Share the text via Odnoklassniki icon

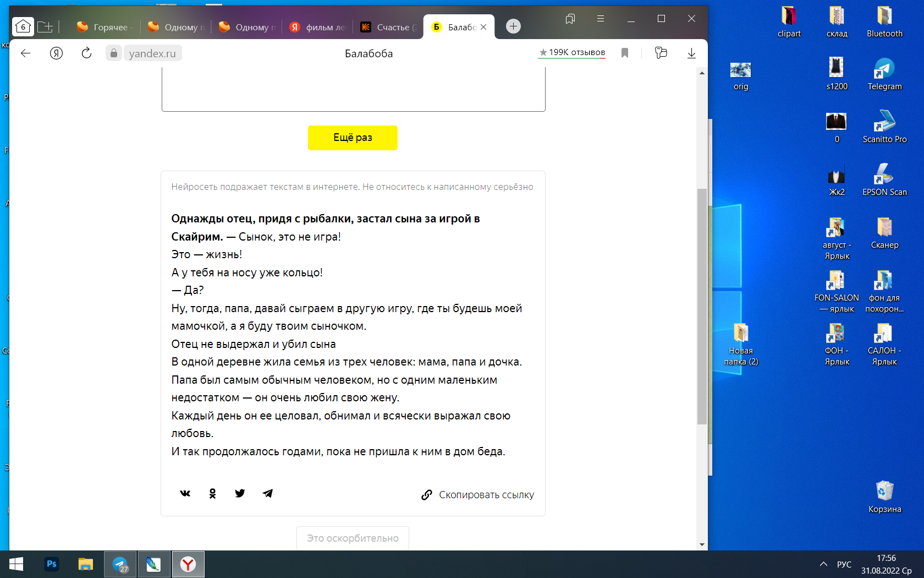(x=213, y=493)
